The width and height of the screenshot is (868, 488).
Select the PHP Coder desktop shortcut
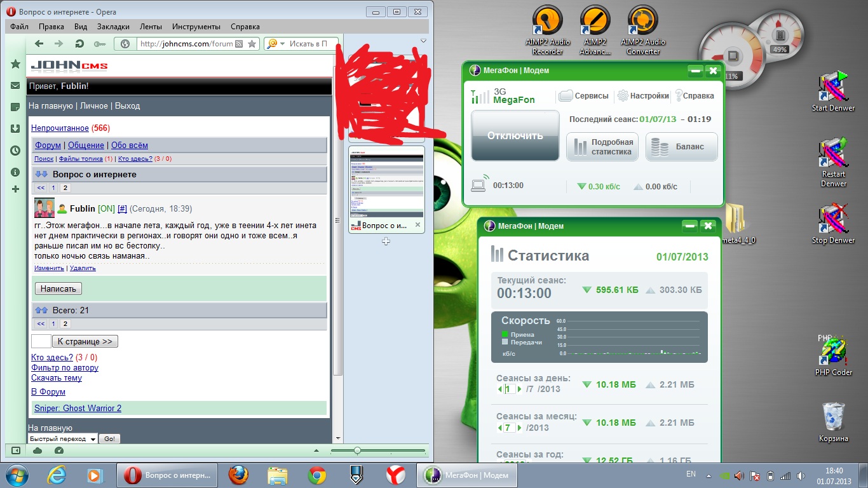point(833,356)
